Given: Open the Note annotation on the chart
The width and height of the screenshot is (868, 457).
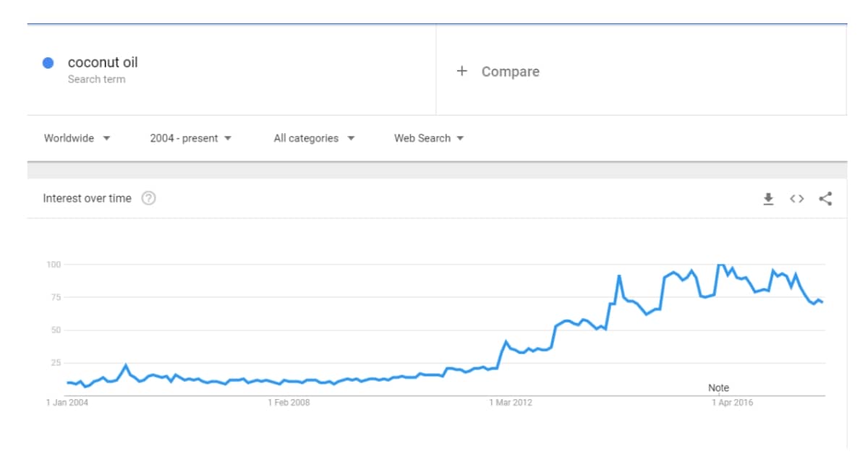Looking at the screenshot, I should tap(718, 388).
